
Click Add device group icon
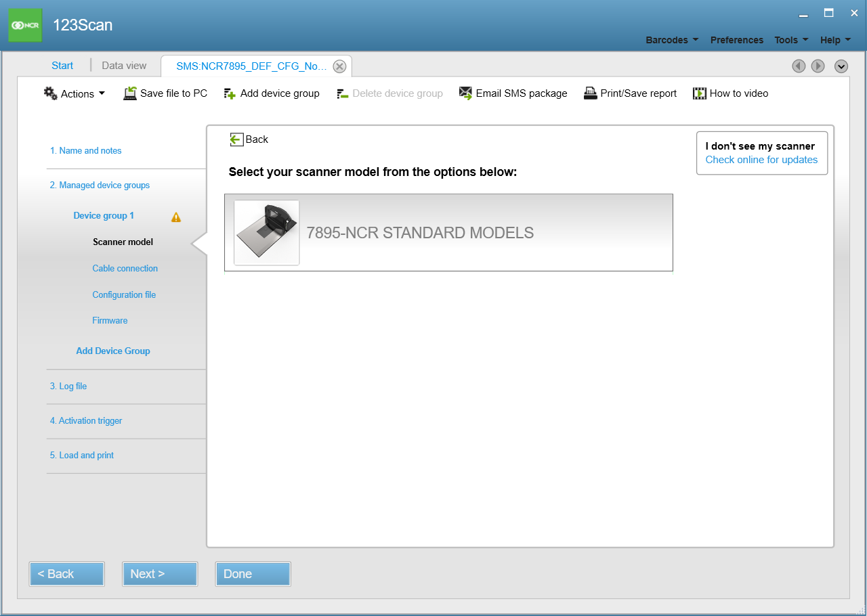230,93
